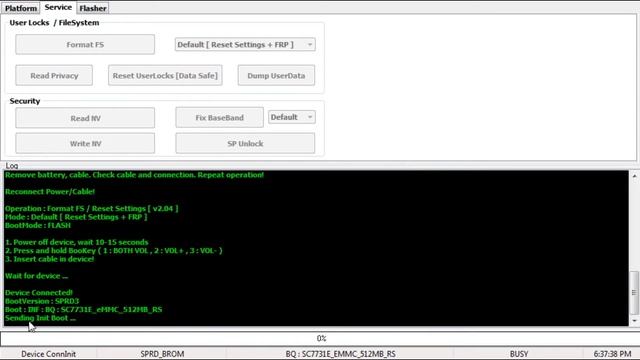This screenshot has height=360, width=640.
Task: Click the log scrollbar thumb
Action: pyautogui.click(x=634, y=292)
